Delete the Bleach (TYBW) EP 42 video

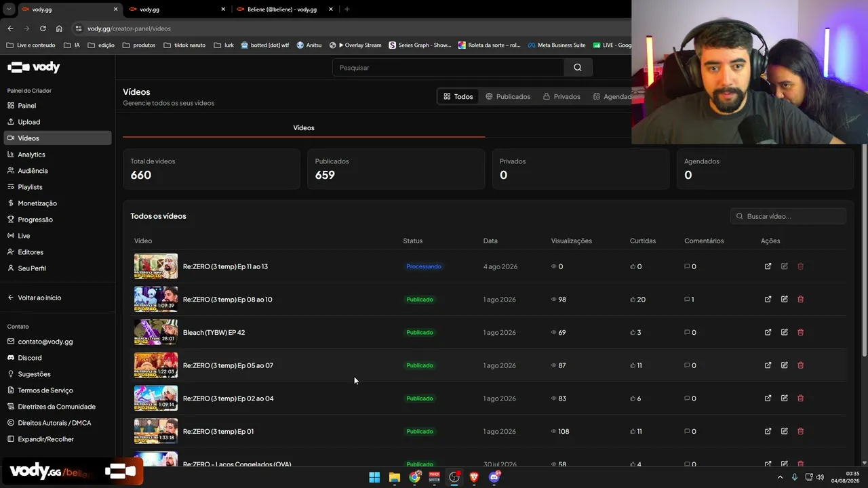[800, 332]
